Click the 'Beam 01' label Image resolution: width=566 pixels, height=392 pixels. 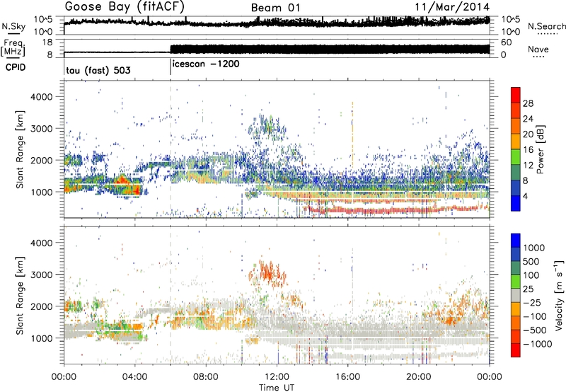276,8
